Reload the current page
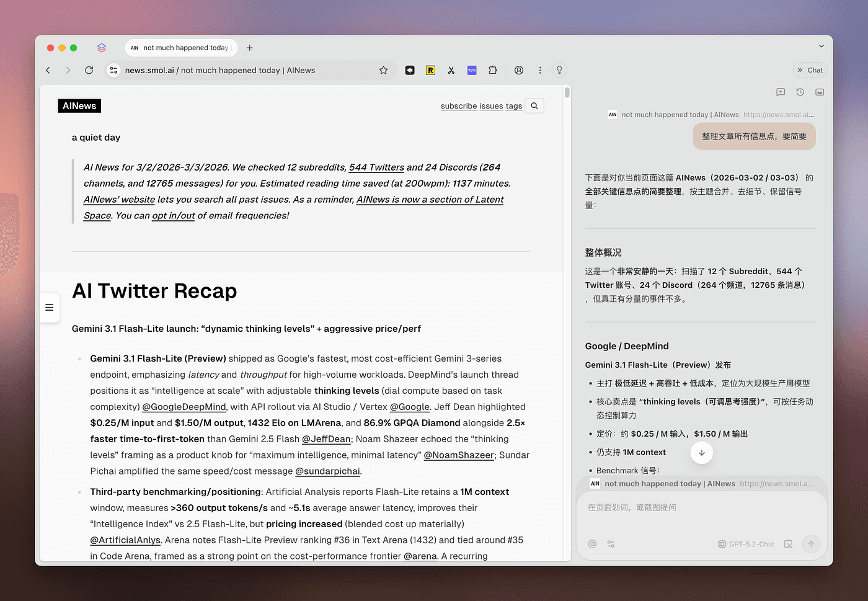868x601 pixels. [x=89, y=70]
